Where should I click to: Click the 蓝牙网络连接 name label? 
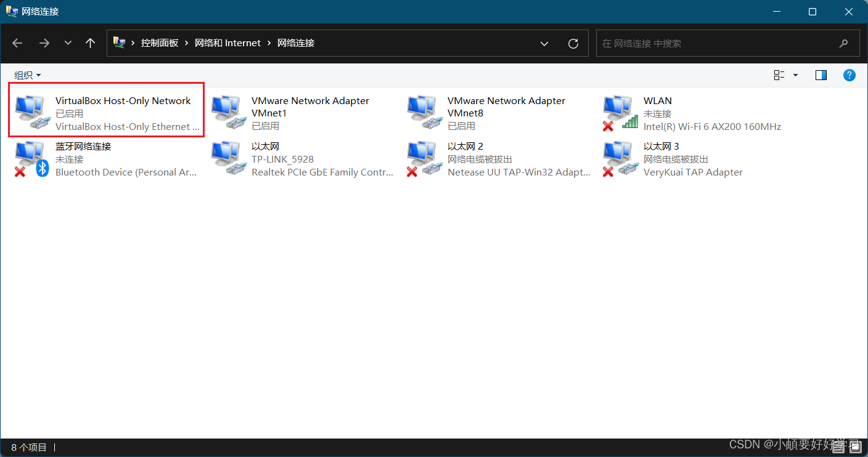83,147
